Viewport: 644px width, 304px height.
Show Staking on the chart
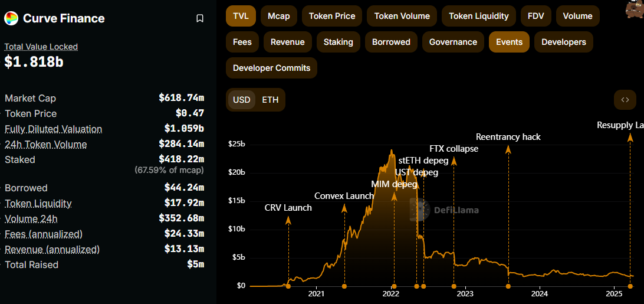[x=339, y=42]
